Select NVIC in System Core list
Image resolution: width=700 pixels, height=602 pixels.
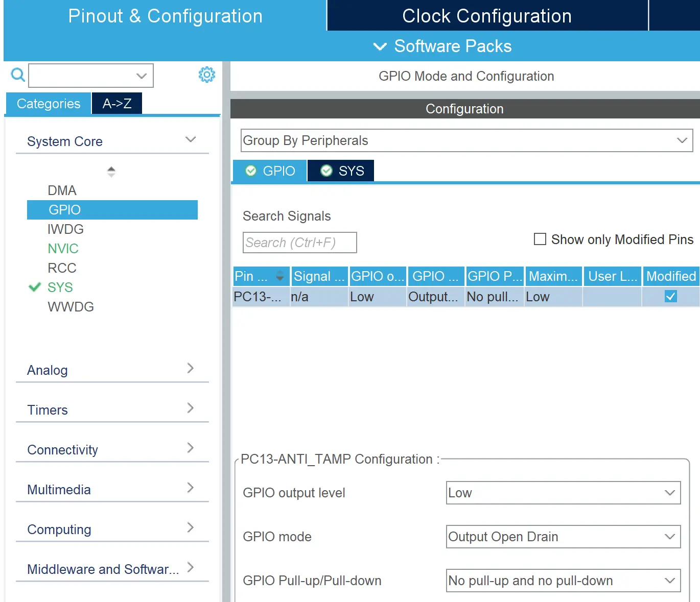(63, 249)
